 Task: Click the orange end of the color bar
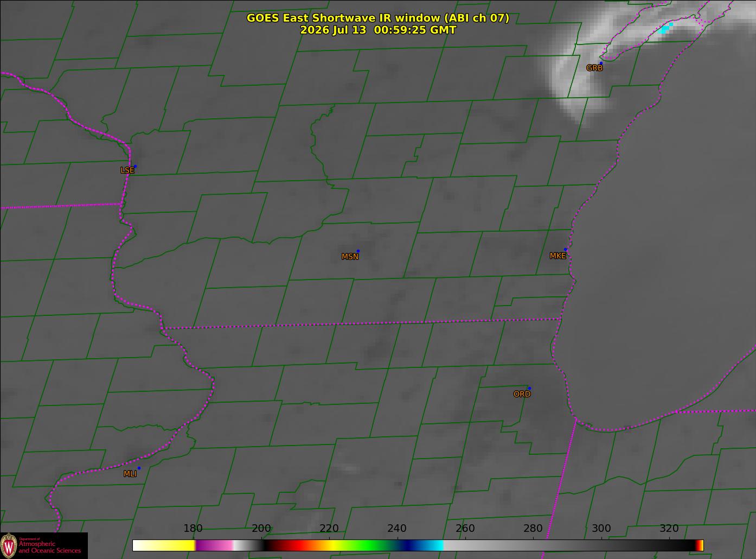tap(701, 545)
